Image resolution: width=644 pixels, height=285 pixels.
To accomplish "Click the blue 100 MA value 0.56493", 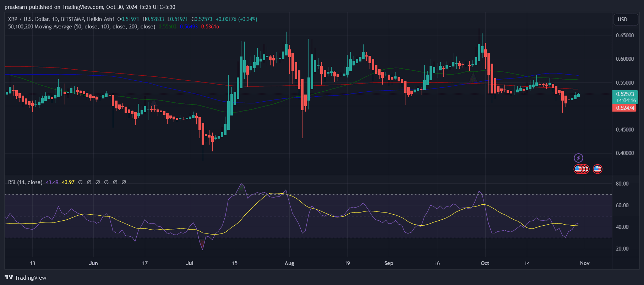I will (x=189, y=27).
